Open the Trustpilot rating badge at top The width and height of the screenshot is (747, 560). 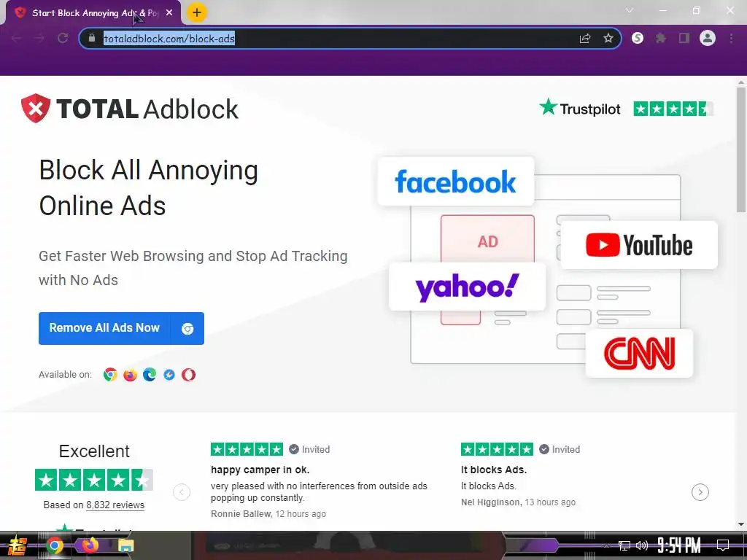pos(626,109)
